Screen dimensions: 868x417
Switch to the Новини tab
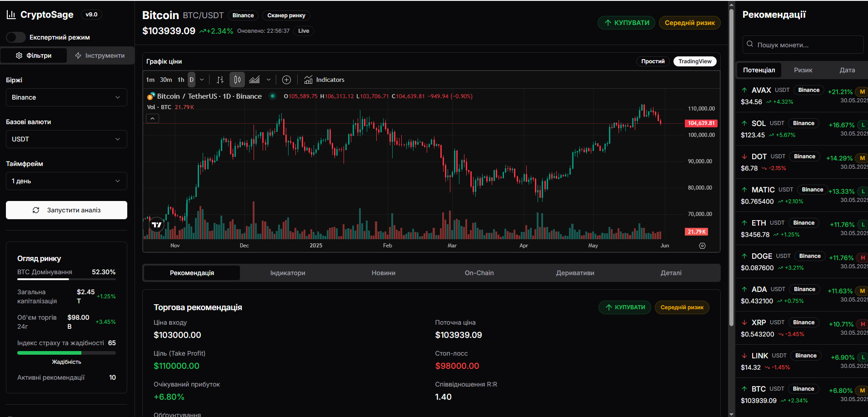(x=384, y=273)
